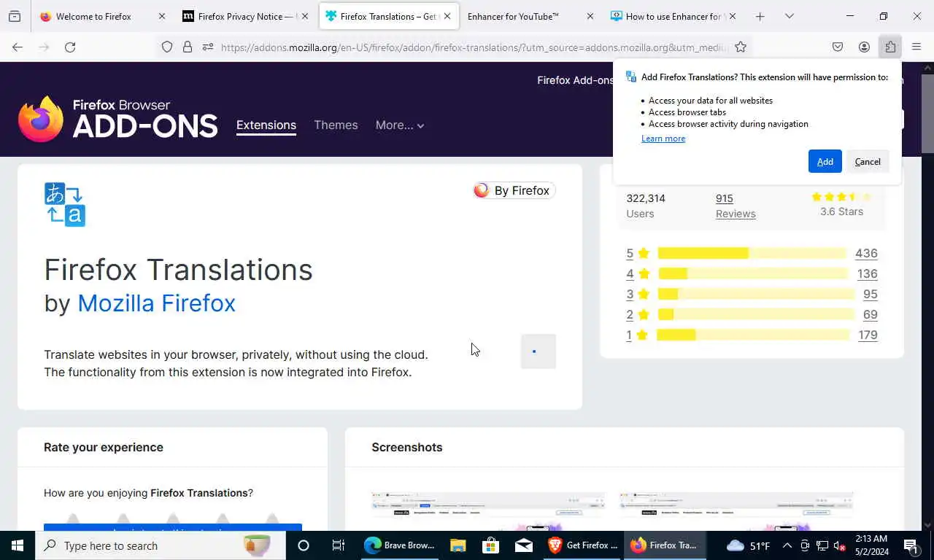Open the Firefox account icon
934x560 pixels.
[864, 47]
